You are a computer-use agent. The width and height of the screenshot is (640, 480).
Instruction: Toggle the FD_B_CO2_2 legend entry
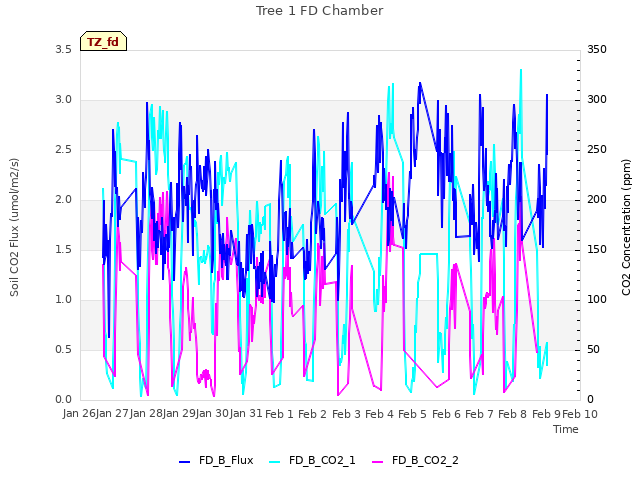pos(416,461)
